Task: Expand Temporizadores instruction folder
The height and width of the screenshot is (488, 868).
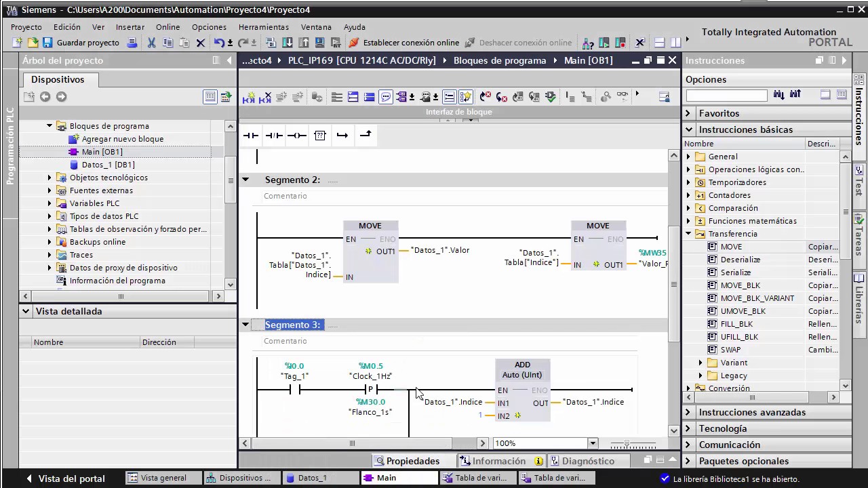Action: 689,182
